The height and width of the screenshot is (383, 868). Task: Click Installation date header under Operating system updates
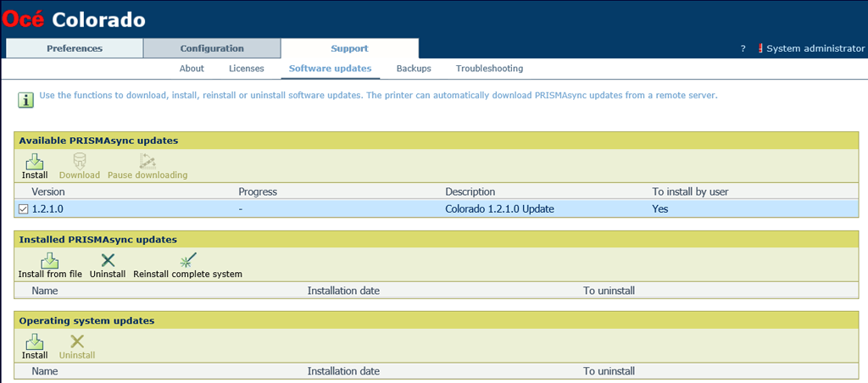click(x=344, y=371)
